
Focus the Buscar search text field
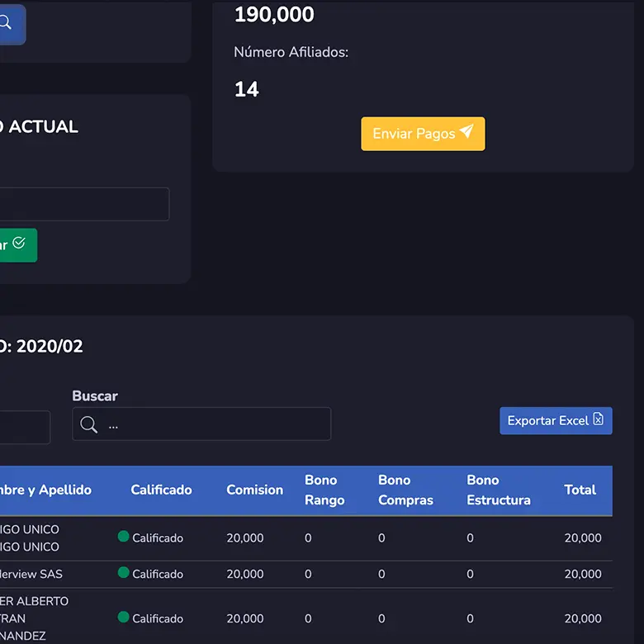coord(215,424)
